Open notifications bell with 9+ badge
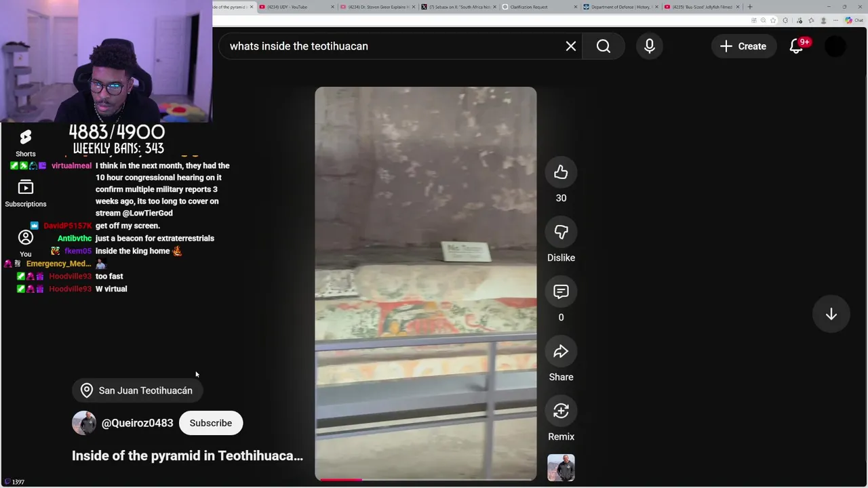Screen dimensions: 868x488 797,46
